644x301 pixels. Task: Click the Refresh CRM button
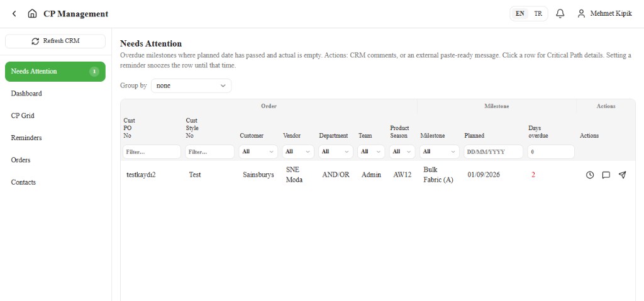click(x=55, y=41)
